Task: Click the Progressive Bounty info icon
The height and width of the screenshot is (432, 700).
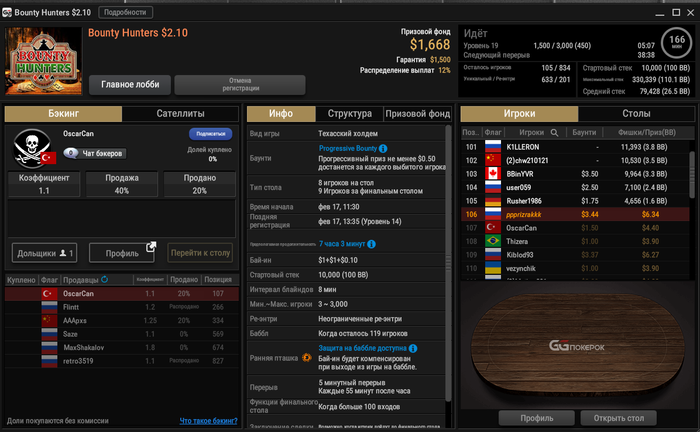Action: (x=383, y=149)
